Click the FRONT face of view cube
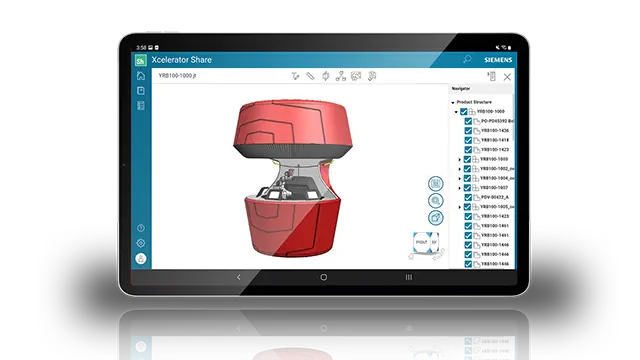Image resolution: width=640 pixels, height=360 pixels. coord(422,242)
